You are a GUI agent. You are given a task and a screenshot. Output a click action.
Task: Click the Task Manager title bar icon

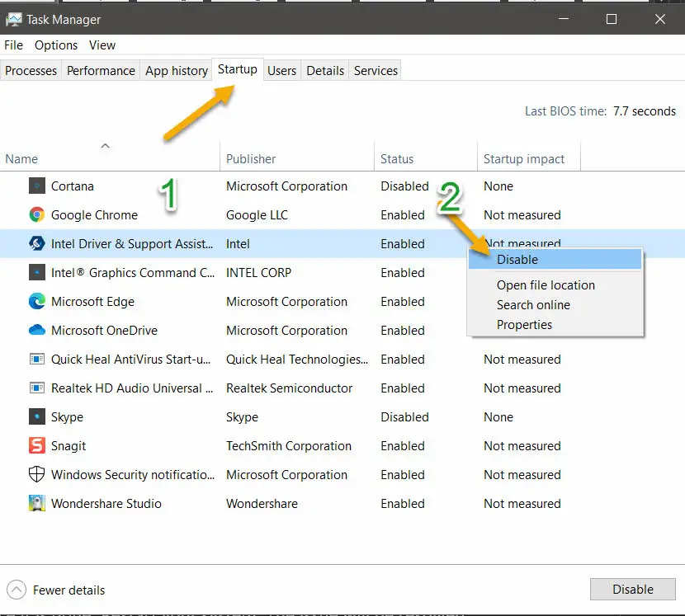coord(13,20)
